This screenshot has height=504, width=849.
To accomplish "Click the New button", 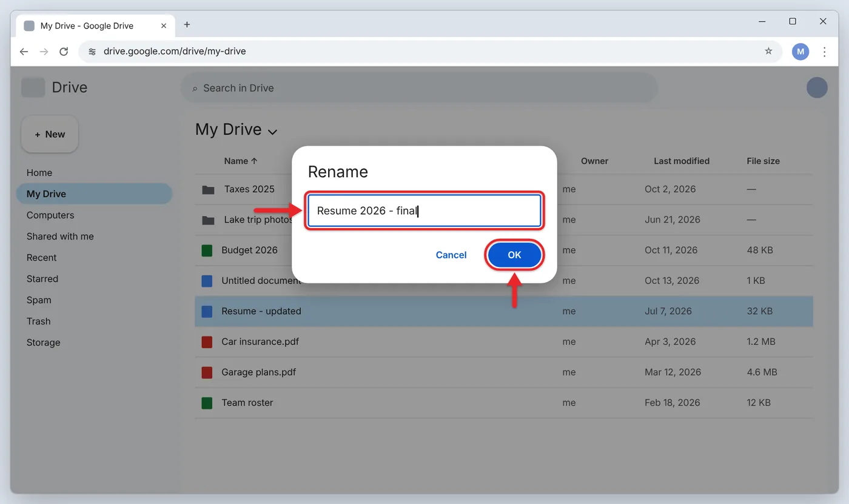I will coord(50,134).
